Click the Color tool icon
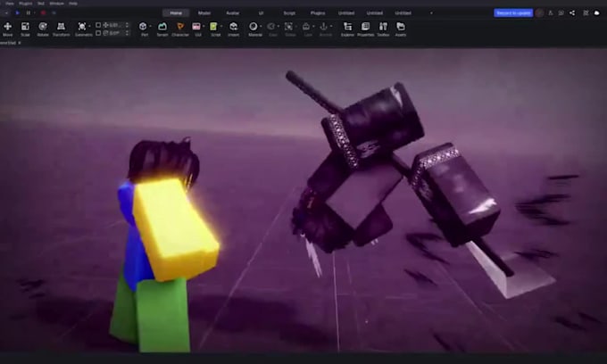This screenshot has height=364, width=607. 271,26
